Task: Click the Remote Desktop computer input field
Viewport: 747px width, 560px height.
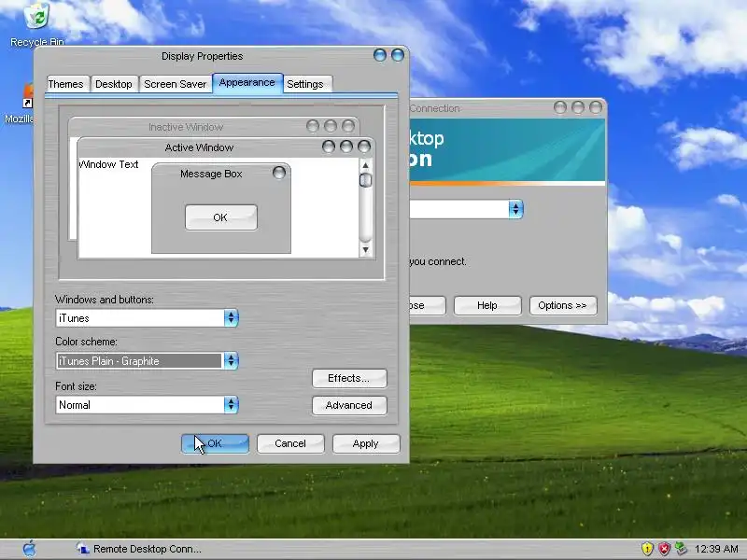Action: click(x=458, y=209)
